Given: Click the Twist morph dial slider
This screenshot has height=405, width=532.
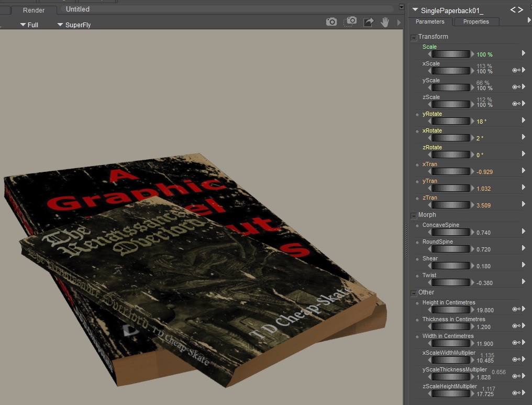Looking at the screenshot, I should pyautogui.click(x=451, y=282).
